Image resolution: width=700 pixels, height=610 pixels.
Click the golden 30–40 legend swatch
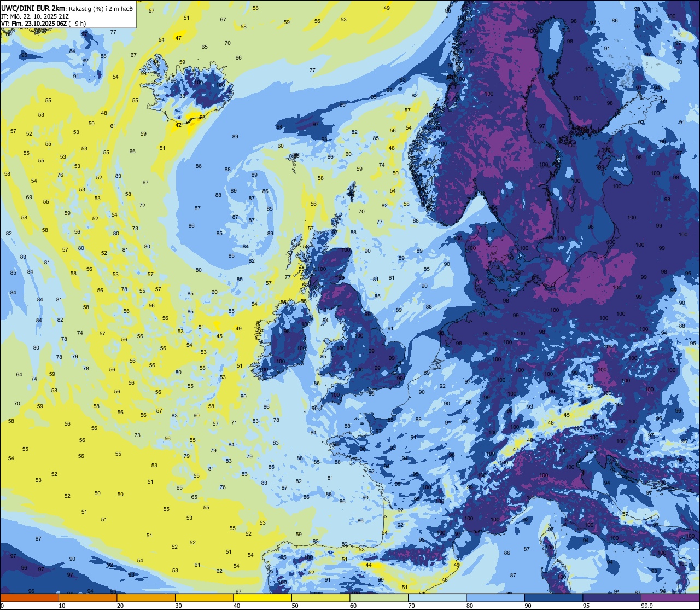(x=204, y=597)
